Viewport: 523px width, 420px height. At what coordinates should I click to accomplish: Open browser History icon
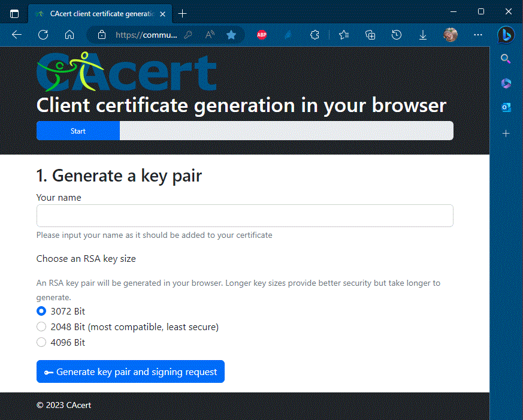click(x=396, y=35)
